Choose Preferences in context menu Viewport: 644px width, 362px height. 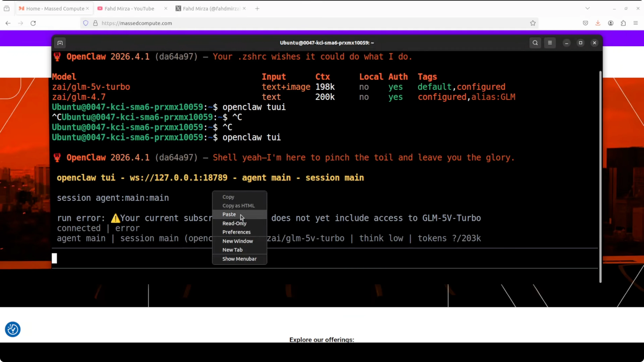pyautogui.click(x=236, y=232)
